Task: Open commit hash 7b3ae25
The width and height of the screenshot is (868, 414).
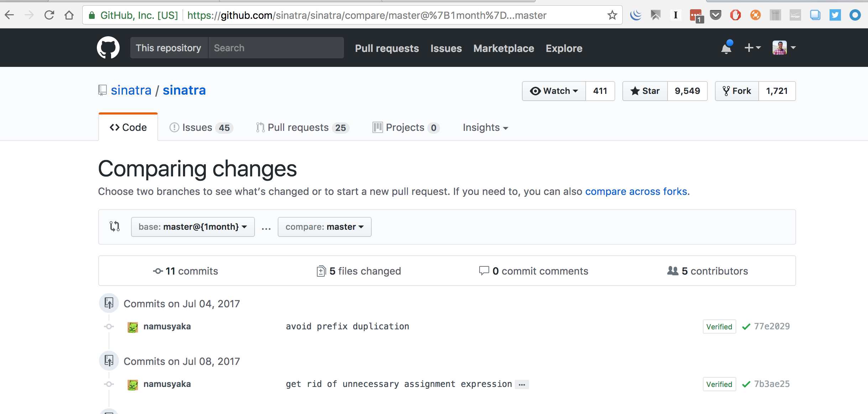Action: pos(772,384)
